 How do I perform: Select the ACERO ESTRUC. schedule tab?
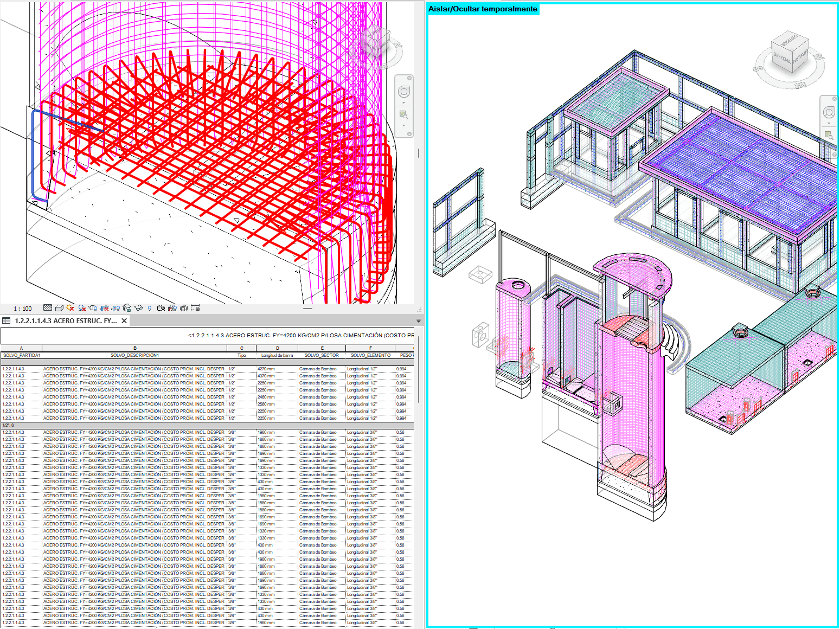click(x=65, y=321)
